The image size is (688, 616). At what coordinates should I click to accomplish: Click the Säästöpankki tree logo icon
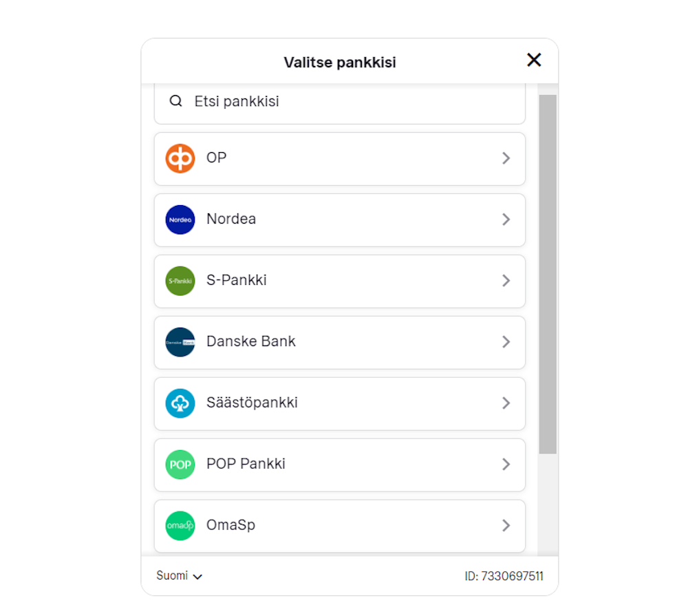[x=180, y=403]
